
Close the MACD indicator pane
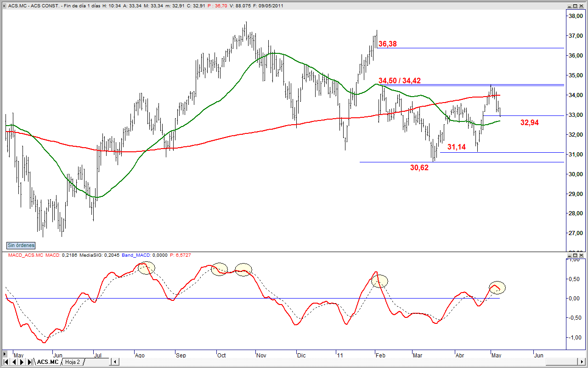(581, 254)
